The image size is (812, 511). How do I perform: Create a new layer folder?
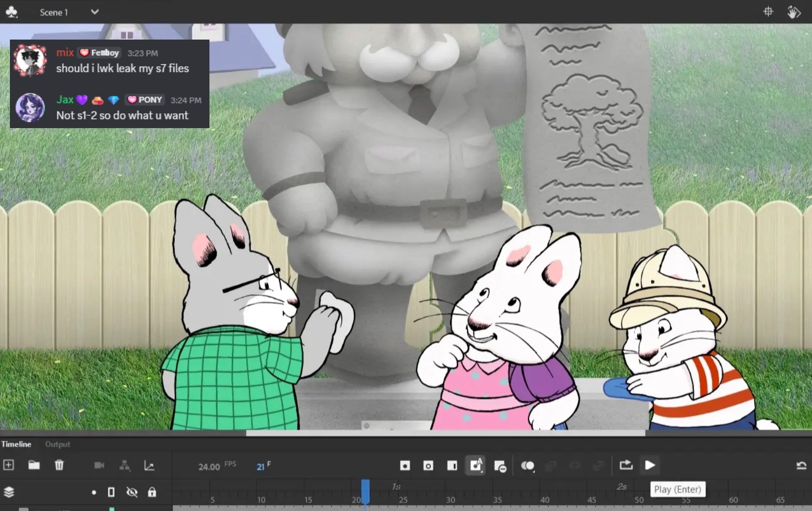(x=34, y=465)
